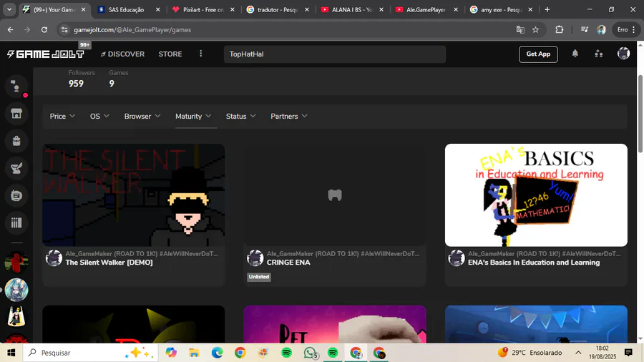Open the quests icon in the left sidebar
The image size is (644, 362).
coord(16,168)
